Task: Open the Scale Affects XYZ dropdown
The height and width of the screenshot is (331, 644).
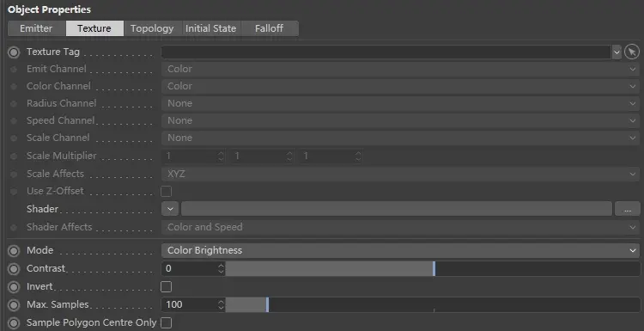Action: [400, 175]
